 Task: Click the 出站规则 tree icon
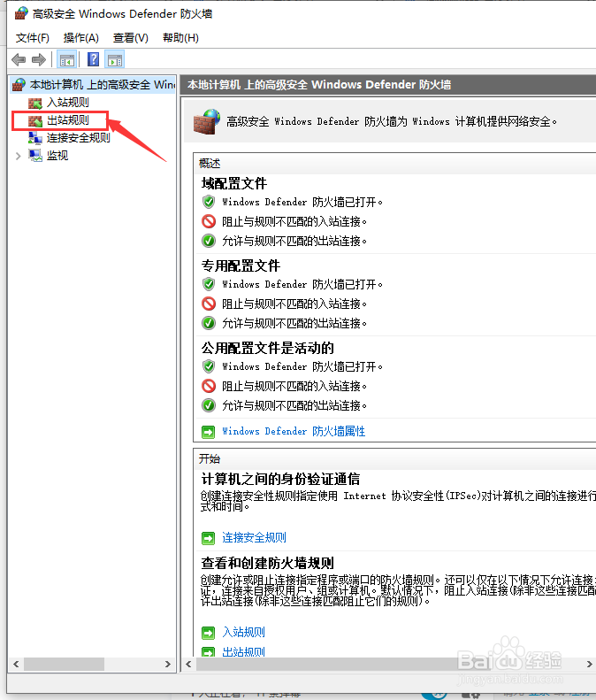pyautogui.click(x=35, y=120)
